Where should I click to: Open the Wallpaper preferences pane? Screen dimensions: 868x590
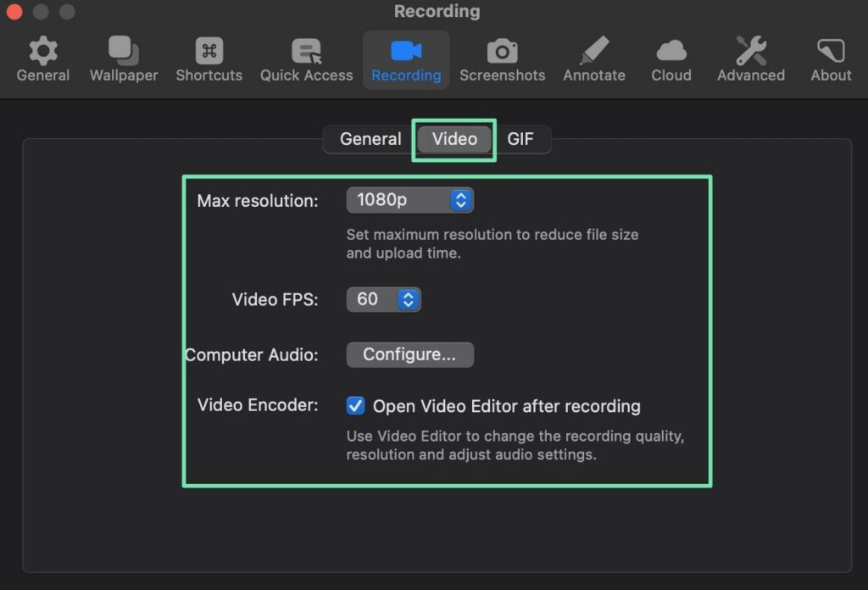(124, 59)
